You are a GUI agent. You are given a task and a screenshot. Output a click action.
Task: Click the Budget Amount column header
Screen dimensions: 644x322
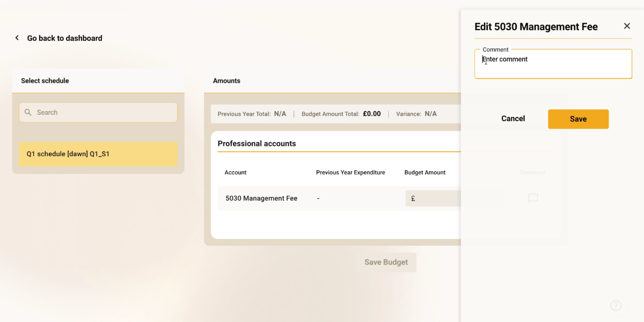pos(425,173)
